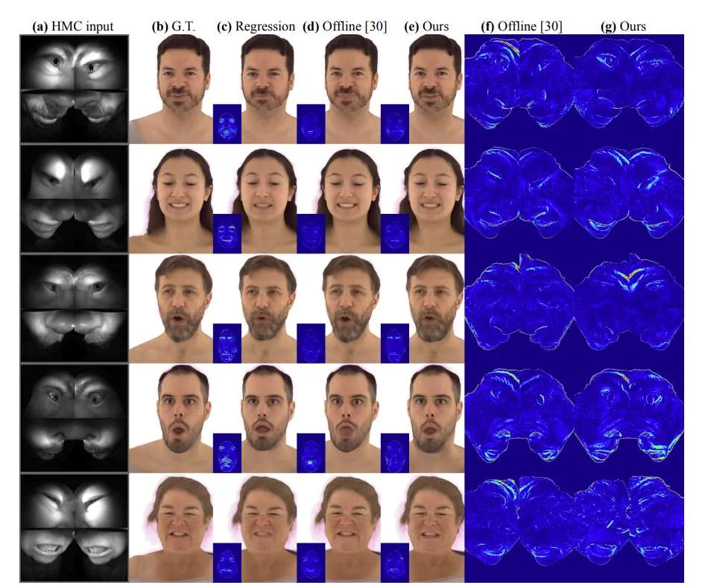
Task: View second-row Ours texture error map (g)
Action: click(630, 199)
